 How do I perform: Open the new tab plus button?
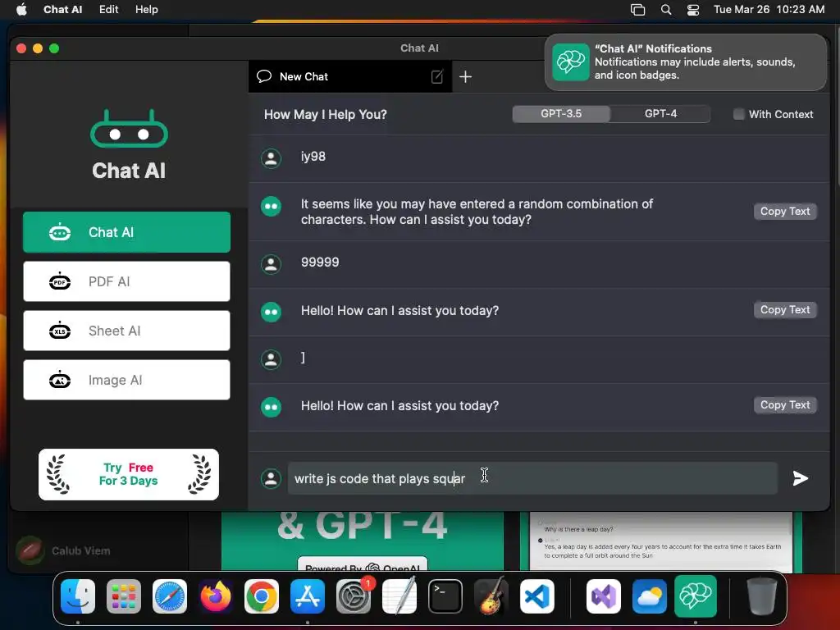(466, 76)
